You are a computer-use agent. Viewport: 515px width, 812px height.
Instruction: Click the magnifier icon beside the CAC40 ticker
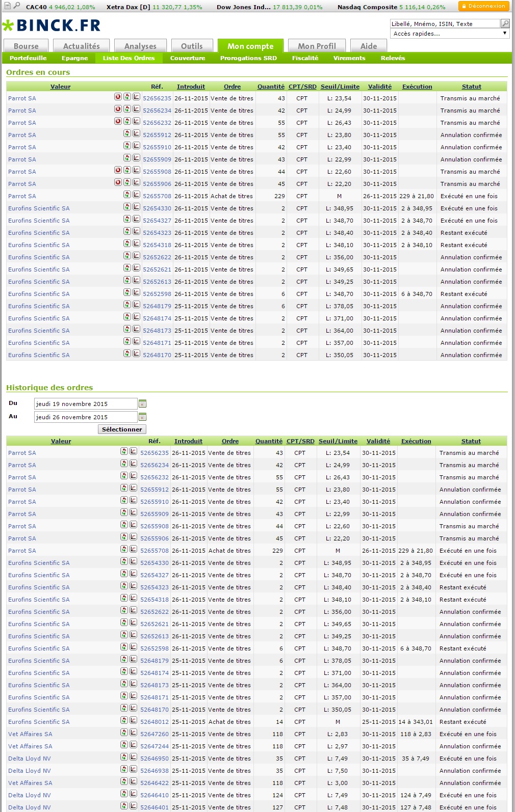pyautogui.click(x=17, y=6)
